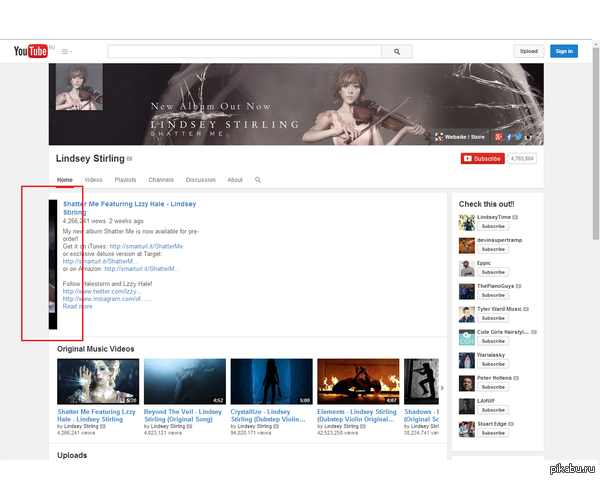Click channel search magnifier icon
Screen dimensions: 600x480
click(258, 180)
